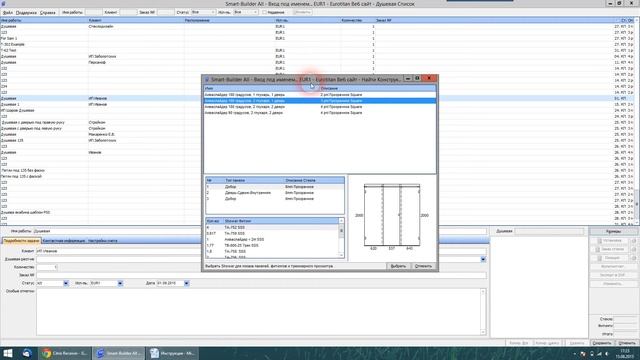The image size is (640, 360).
Task: Click the Описание column header in dialog
Action: 378,88
